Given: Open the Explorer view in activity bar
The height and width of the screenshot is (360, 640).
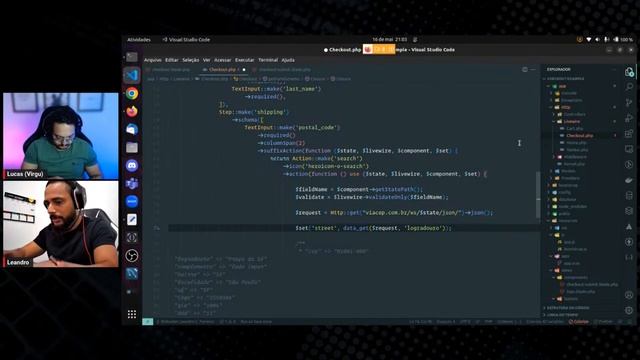Looking at the screenshot, I should [x=629, y=72].
